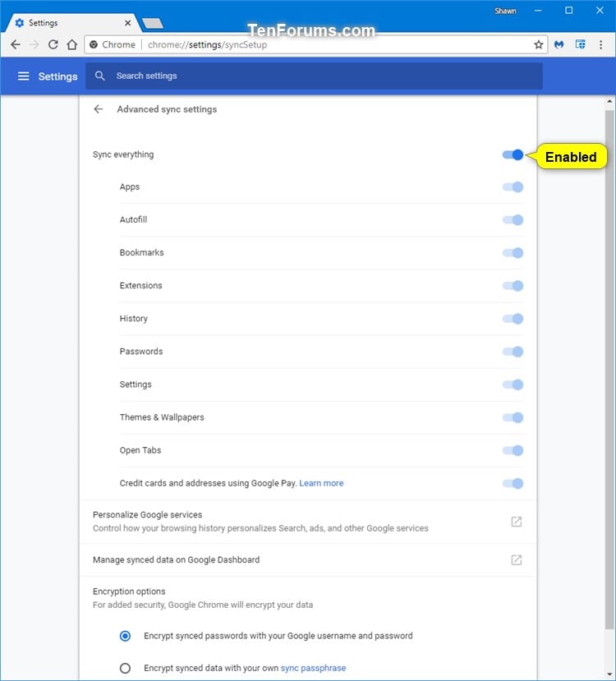Go to the Home page icon
Image resolution: width=616 pixels, height=681 pixels.
pyautogui.click(x=72, y=44)
